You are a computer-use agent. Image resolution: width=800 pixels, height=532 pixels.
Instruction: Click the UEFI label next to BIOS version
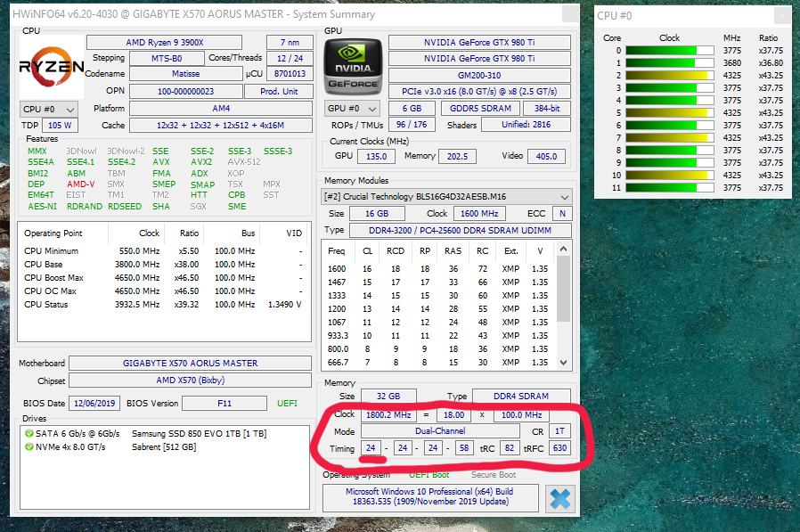pyautogui.click(x=287, y=404)
